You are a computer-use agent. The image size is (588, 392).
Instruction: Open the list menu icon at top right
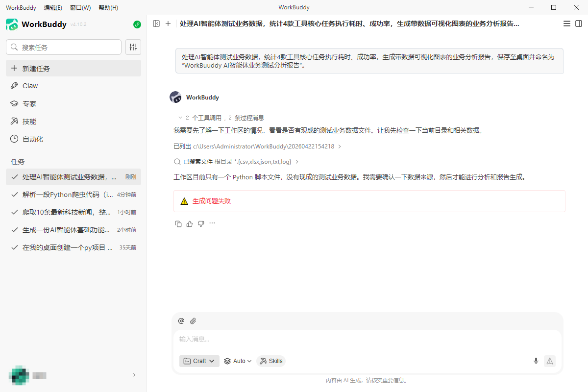point(567,24)
